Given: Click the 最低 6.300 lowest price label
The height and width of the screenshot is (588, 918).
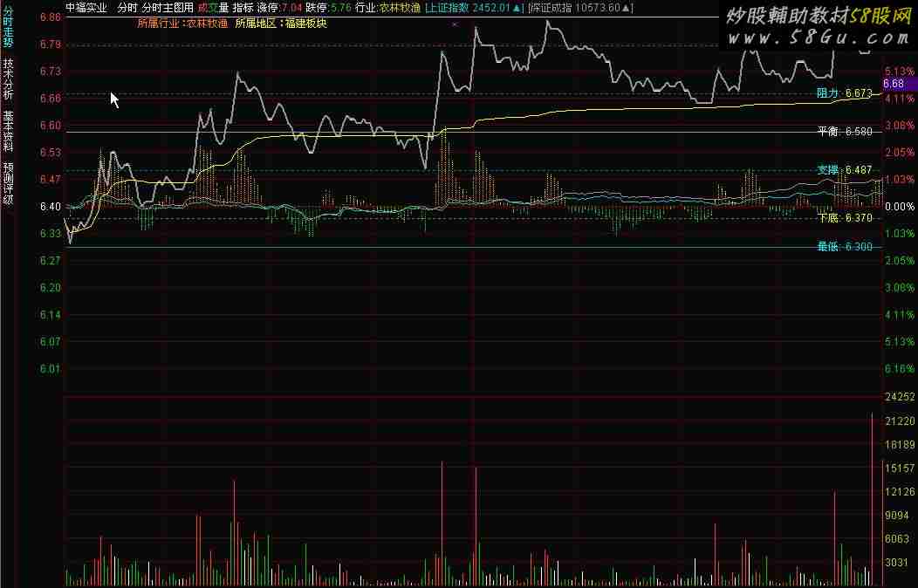Looking at the screenshot, I should (844, 247).
